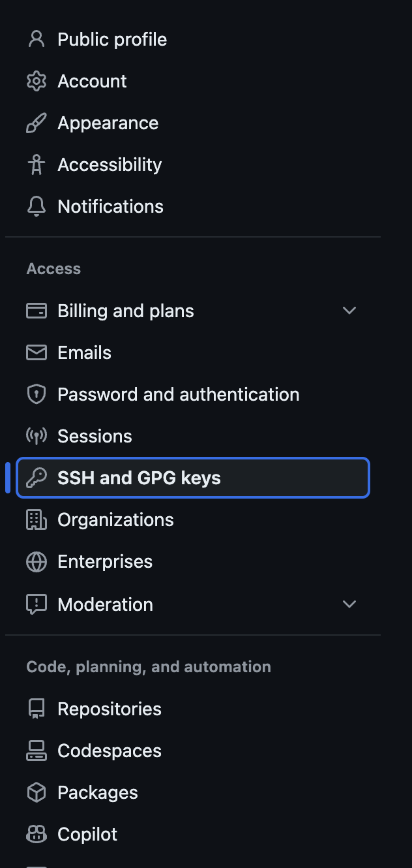Open the Repositories settings page
This screenshot has width=412, height=868.
coord(110,709)
